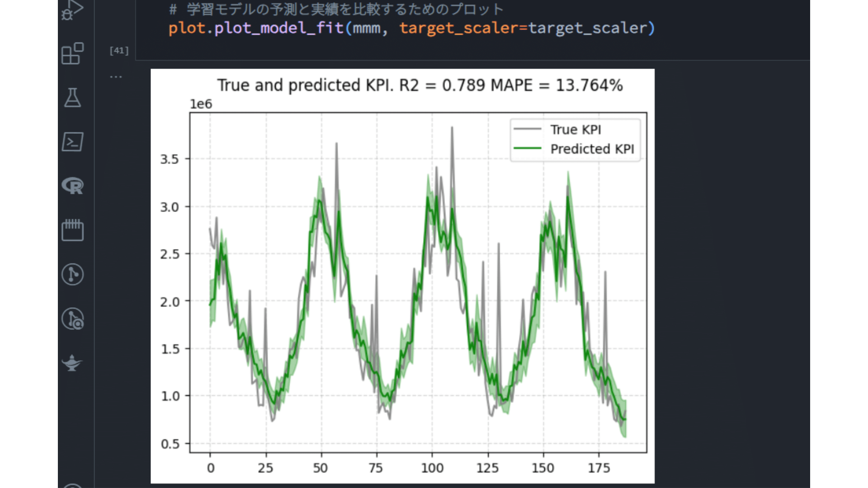868x488 pixels.
Task: Click the gray True KPI legend line
Action: coord(527,129)
